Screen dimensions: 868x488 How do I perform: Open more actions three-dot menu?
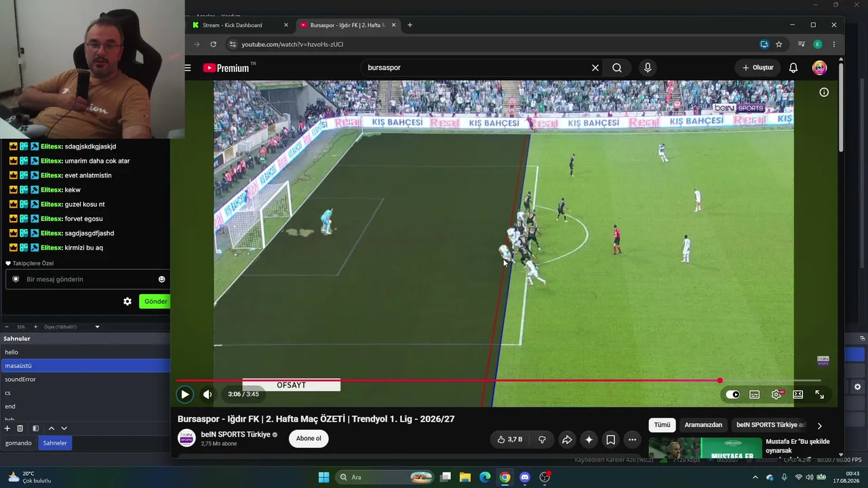(x=632, y=440)
